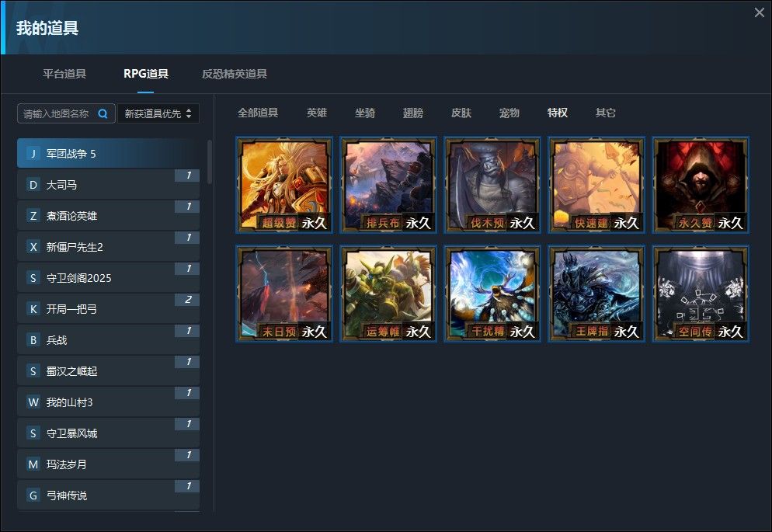Select the 守卫暴风城 map entry
This screenshot has width=772, height=532.
(x=108, y=433)
